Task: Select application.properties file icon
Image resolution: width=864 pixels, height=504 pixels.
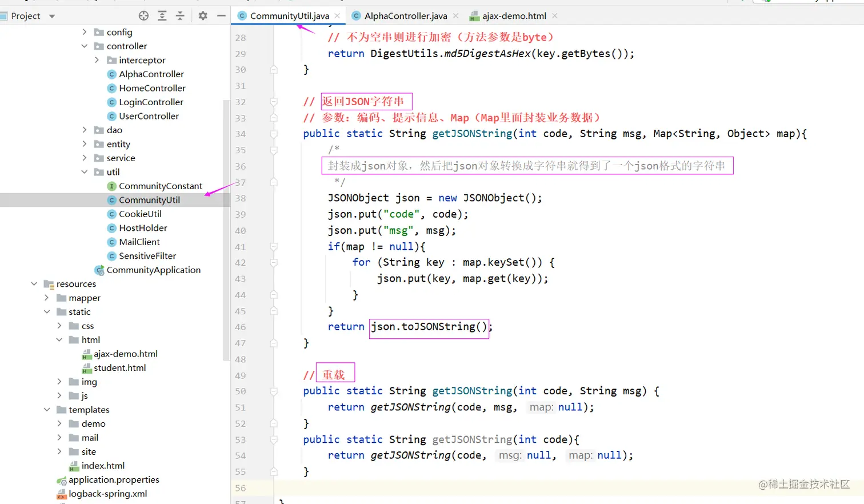Action: (x=62, y=480)
